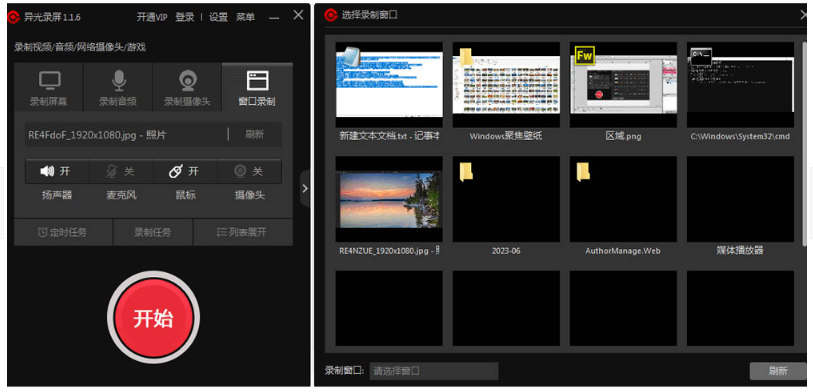Click the 异光录屏 app logo icon
The width and height of the screenshot is (813, 392).
[14, 17]
